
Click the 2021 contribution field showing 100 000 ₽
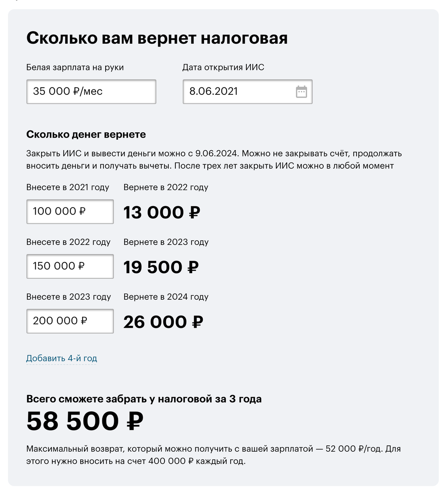pos(69,212)
